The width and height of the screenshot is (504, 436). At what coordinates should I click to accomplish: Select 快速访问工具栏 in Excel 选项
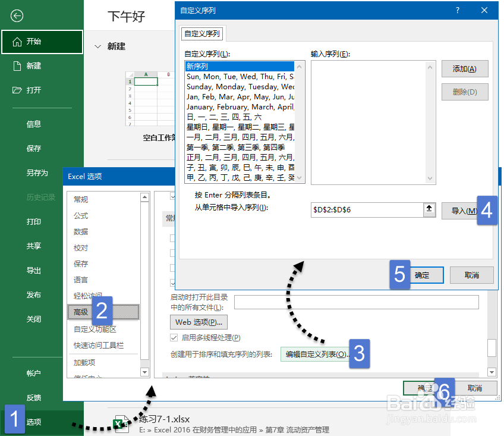(x=99, y=345)
